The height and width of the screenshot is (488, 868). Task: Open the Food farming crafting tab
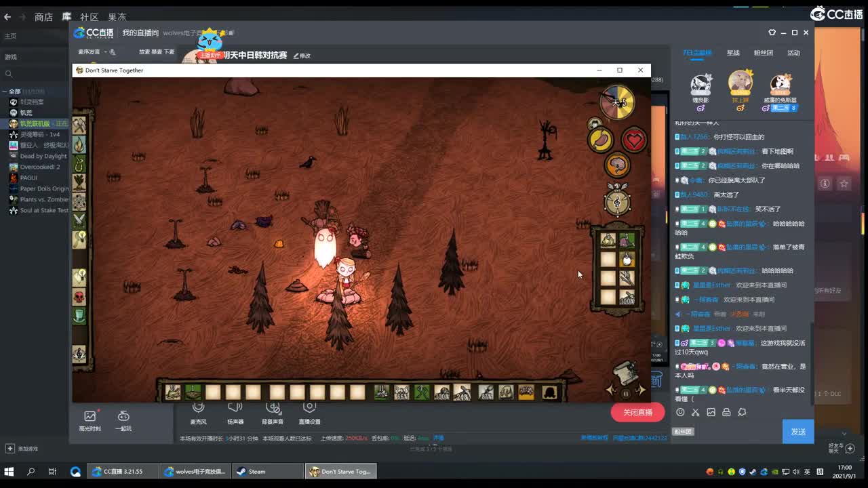[79, 183]
